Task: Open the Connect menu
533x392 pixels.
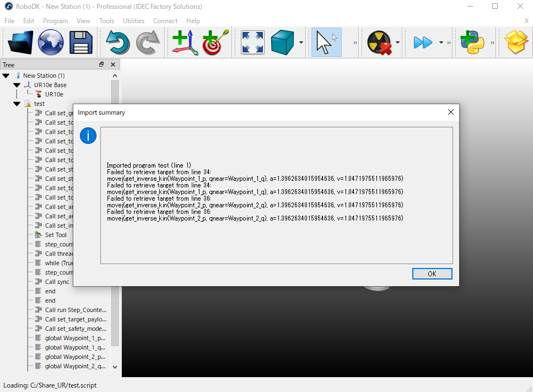Action: 165,21
